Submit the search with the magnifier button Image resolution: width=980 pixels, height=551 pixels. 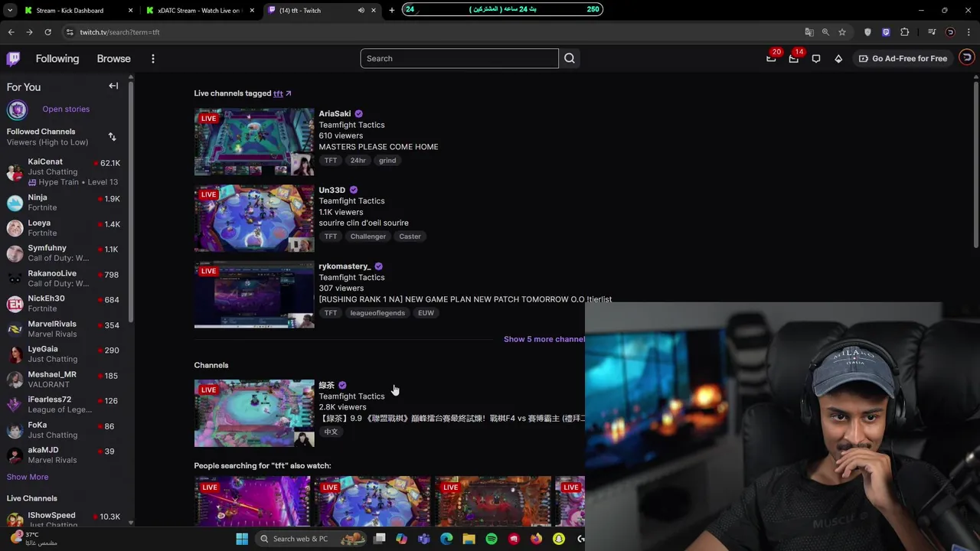[570, 59]
